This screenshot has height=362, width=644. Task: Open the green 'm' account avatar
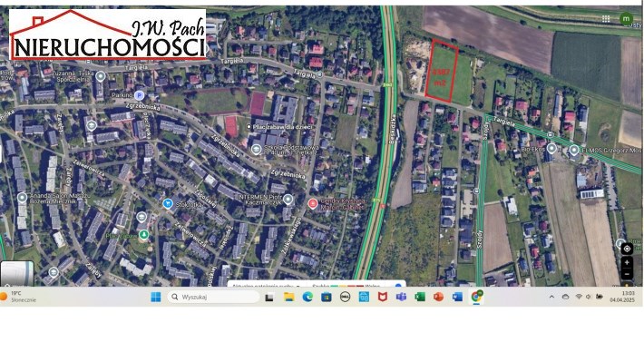coord(626,18)
